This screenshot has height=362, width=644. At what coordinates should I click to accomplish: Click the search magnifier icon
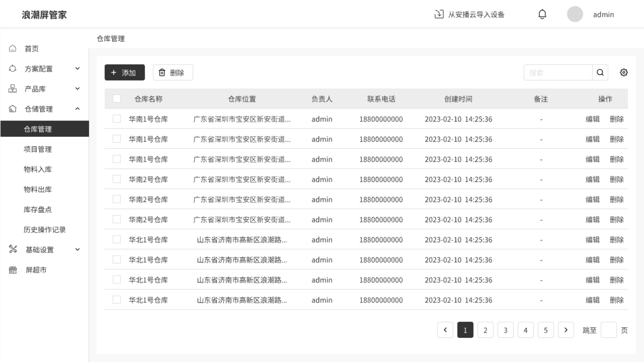click(x=600, y=72)
